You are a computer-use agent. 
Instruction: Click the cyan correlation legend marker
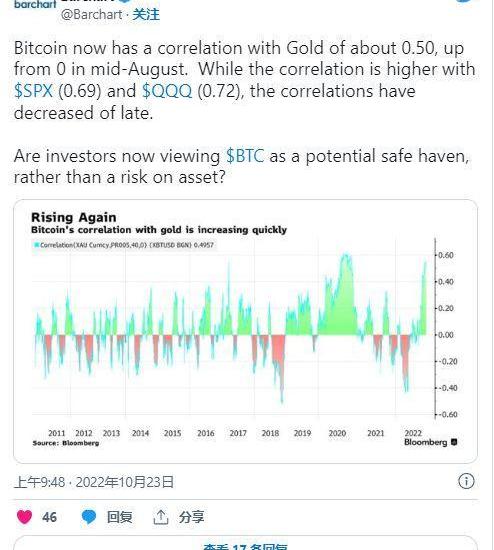[36, 245]
